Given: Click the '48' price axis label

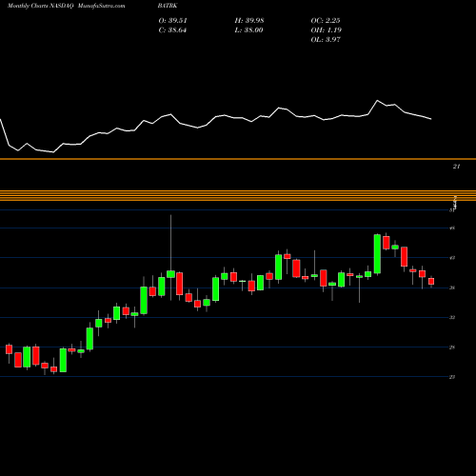Looking at the screenshot, I should tap(452, 228).
